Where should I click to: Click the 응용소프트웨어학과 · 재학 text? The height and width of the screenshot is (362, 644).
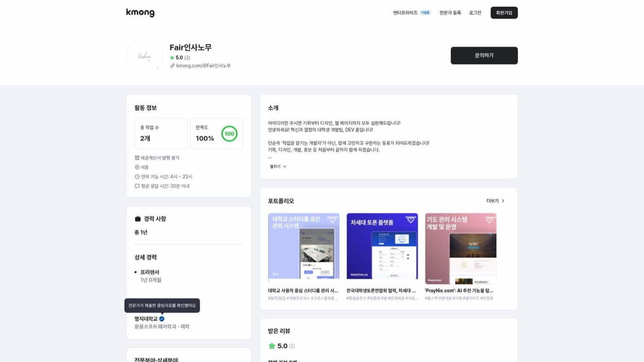(162, 327)
